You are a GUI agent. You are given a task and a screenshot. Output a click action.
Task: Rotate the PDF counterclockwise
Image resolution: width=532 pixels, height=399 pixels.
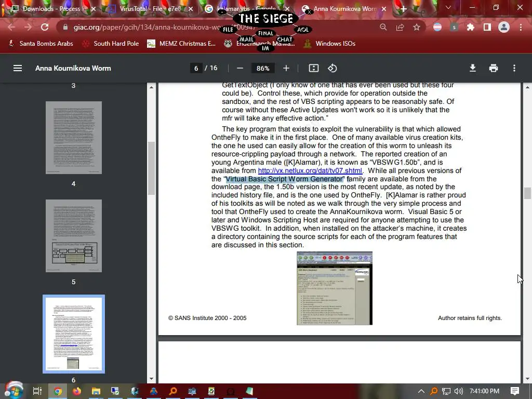(332, 68)
